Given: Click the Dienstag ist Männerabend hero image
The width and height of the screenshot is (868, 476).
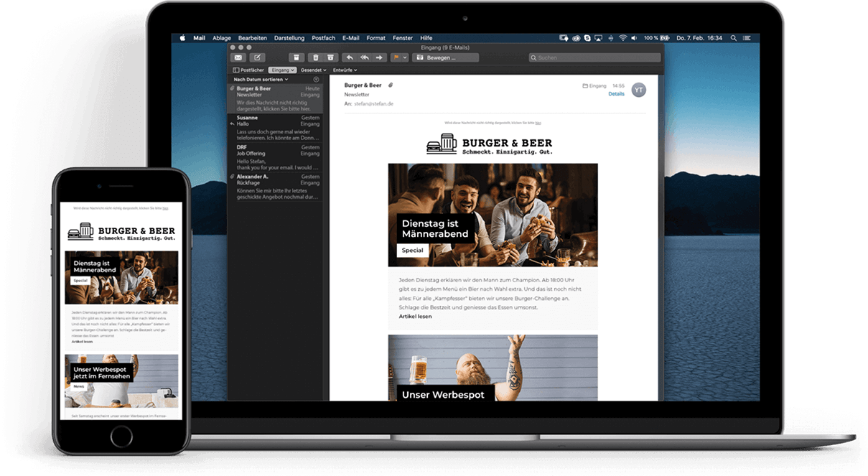Looking at the screenshot, I should click(x=493, y=215).
